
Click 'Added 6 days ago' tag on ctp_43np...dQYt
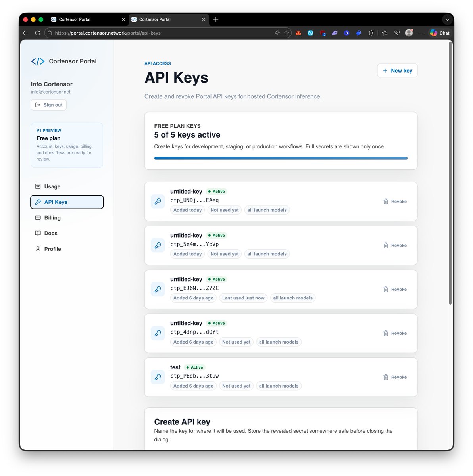[193, 342]
